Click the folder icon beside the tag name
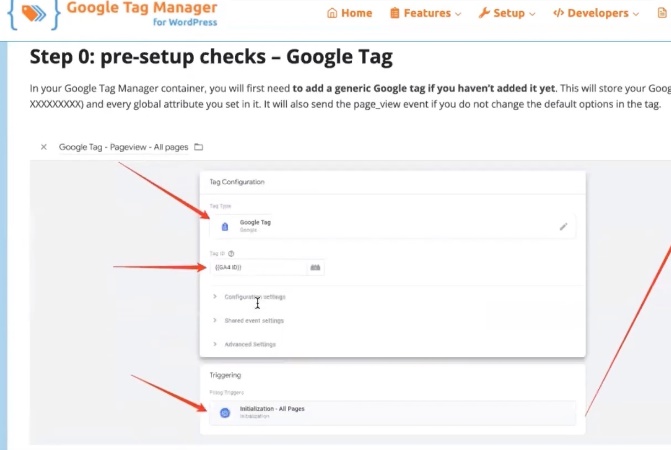671x450 pixels. coord(198,147)
